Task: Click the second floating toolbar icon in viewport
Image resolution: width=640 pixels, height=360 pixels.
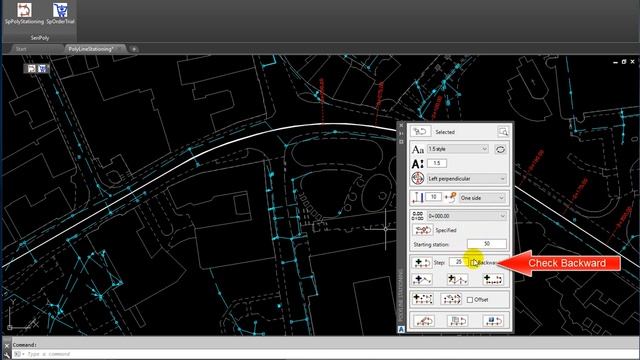Action: tap(42, 69)
